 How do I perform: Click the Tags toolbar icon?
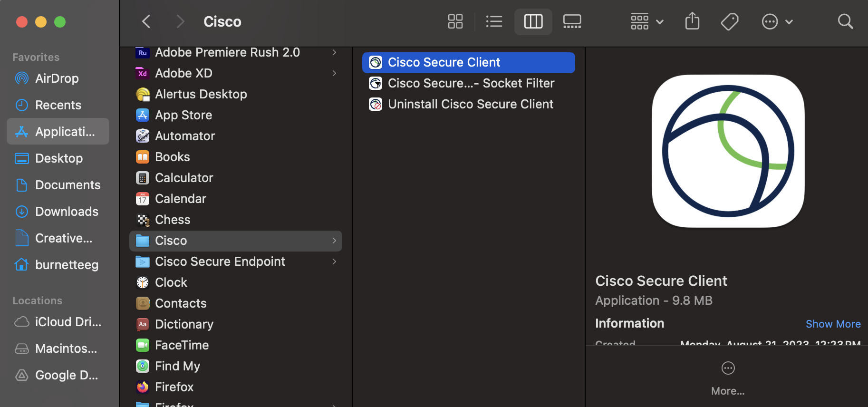coord(730,21)
